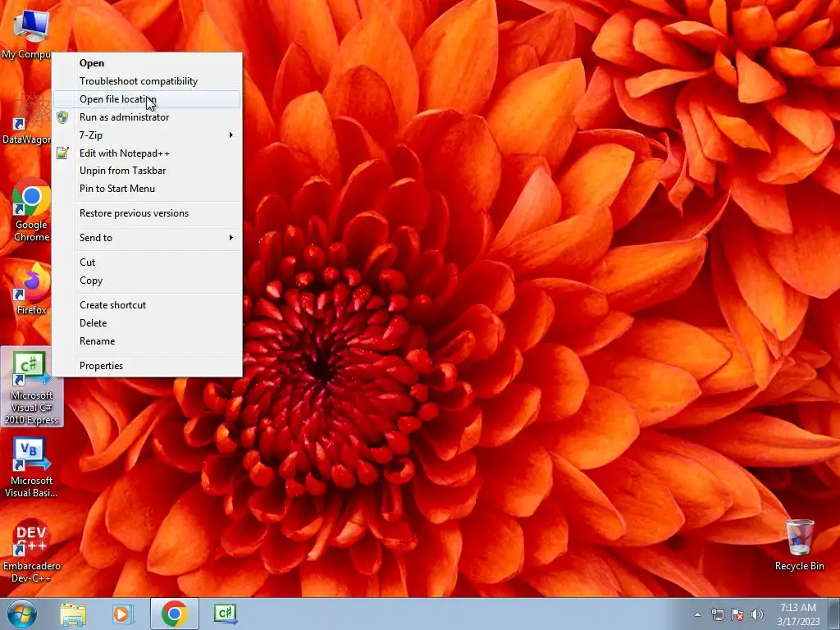This screenshot has height=630, width=840.
Task: Choose Run as administrator
Action: 147,117
